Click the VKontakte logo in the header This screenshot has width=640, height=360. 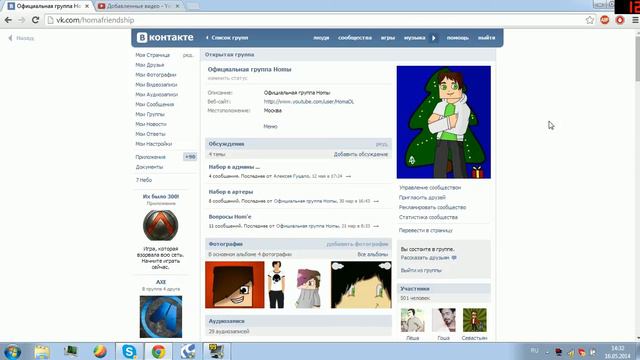[x=165, y=38]
